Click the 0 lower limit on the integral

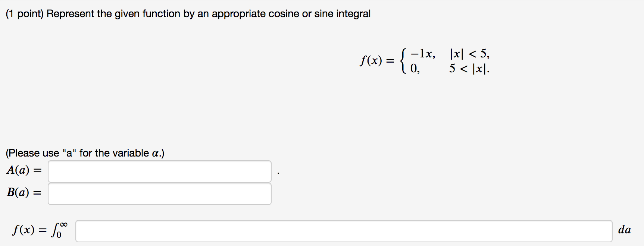point(60,236)
